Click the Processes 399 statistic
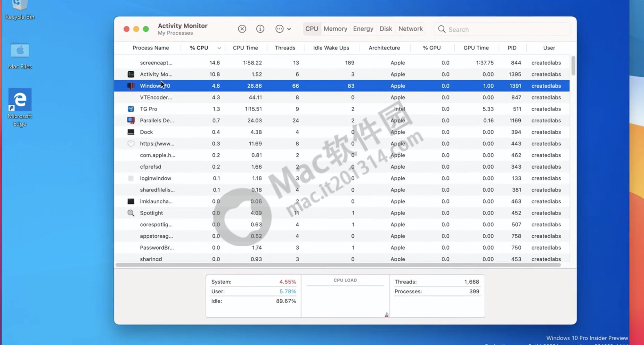Viewport: 644px width, 345px height. coord(437,292)
